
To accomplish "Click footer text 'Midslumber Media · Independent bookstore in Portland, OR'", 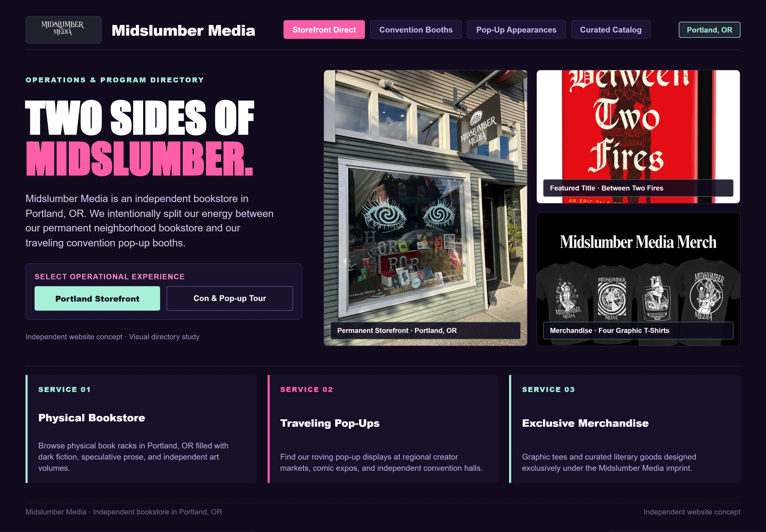I will [124, 512].
